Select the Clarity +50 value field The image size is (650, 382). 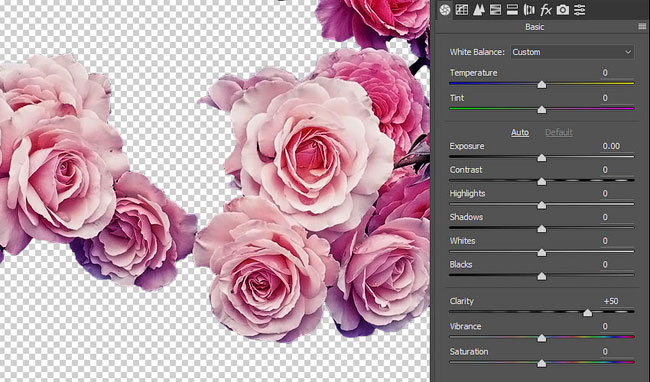611,301
